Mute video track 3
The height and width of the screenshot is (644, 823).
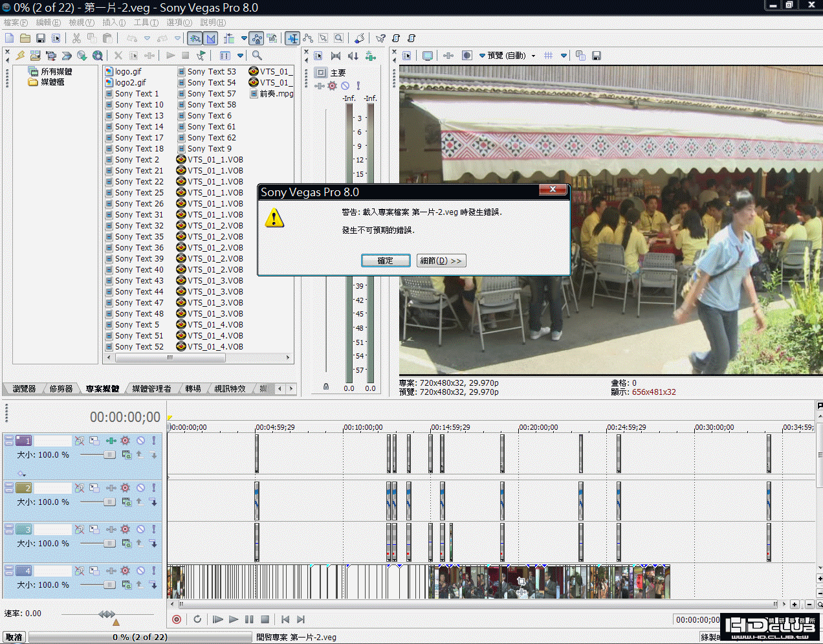click(x=140, y=529)
